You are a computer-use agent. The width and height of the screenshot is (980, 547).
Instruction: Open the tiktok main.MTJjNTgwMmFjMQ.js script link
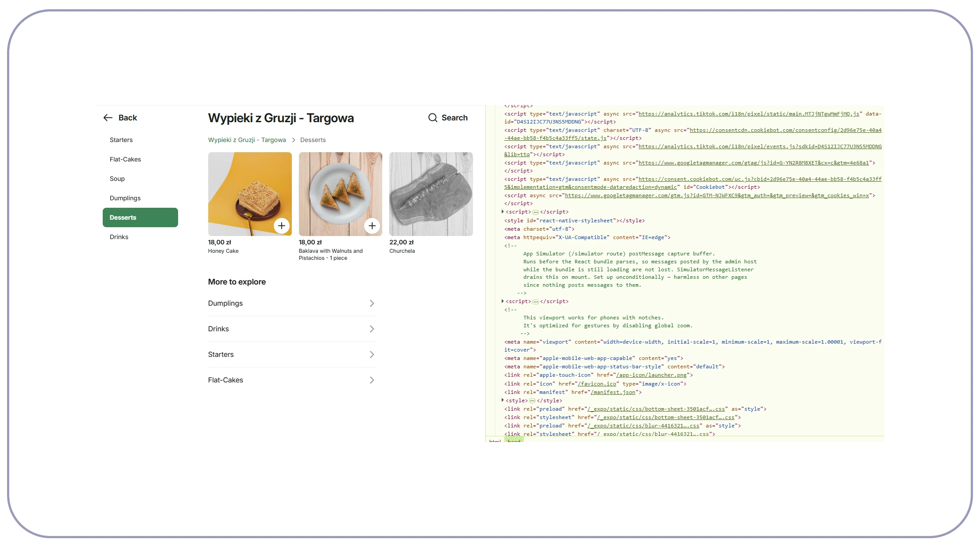pos(749,114)
